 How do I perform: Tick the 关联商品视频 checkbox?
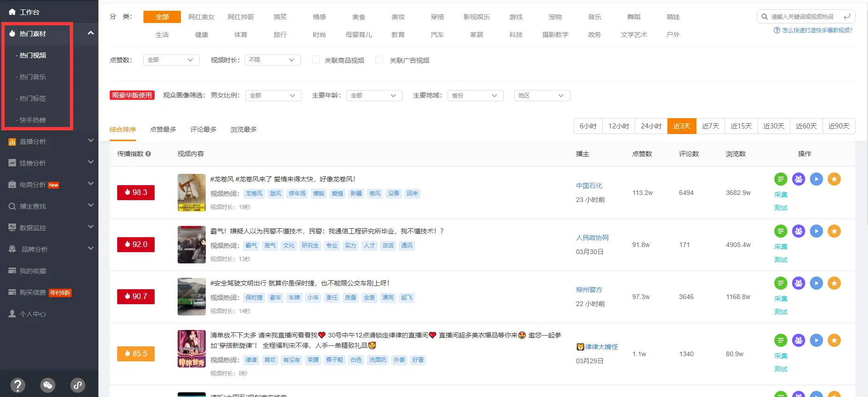(316, 60)
